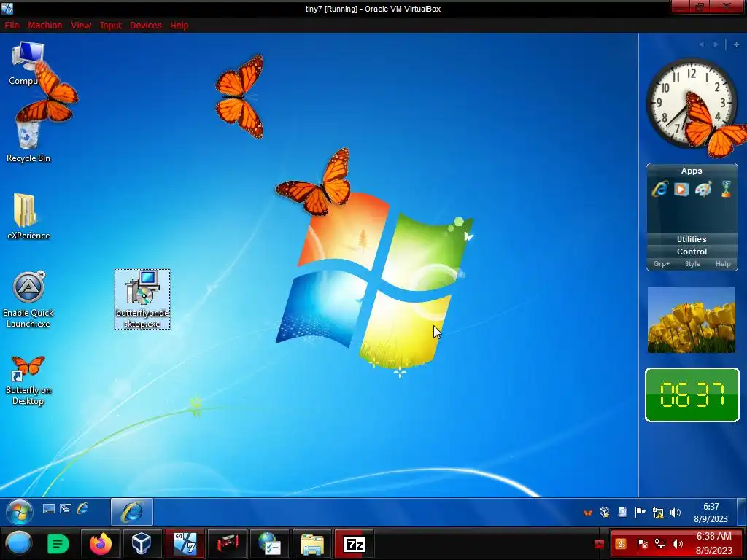This screenshot has width=747, height=560.
Task: Launch Internet Explorer from quick launch
Action: point(82,508)
